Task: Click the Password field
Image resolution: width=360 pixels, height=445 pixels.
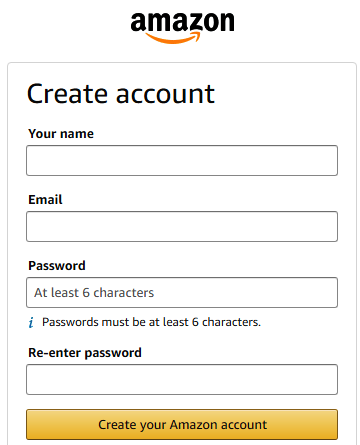Action: point(182,292)
